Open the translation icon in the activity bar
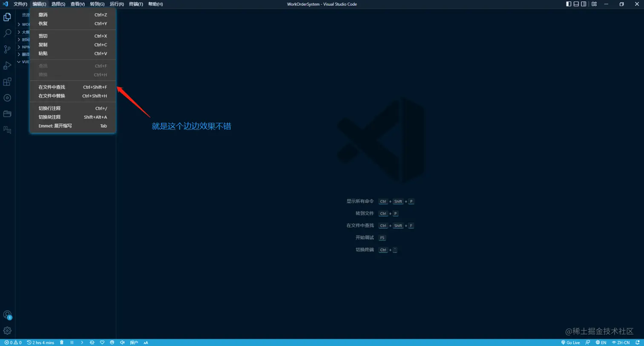644x346 pixels. (x=7, y=130)
